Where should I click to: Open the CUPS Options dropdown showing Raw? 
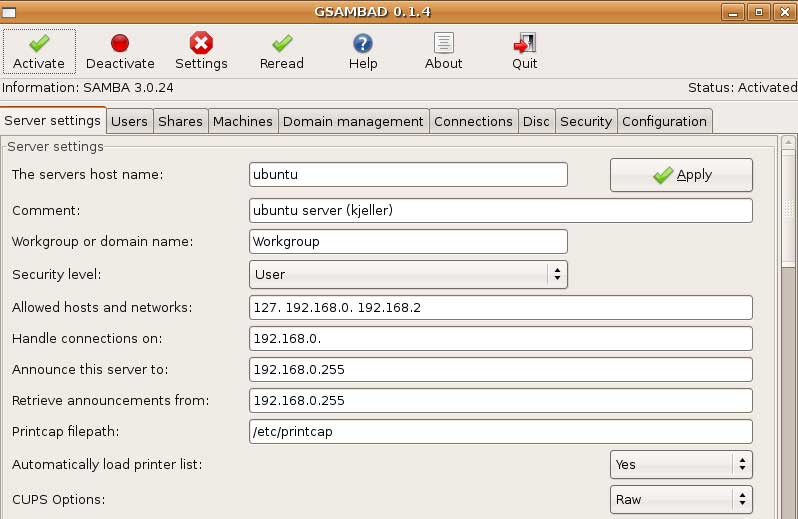click(681, 500)
